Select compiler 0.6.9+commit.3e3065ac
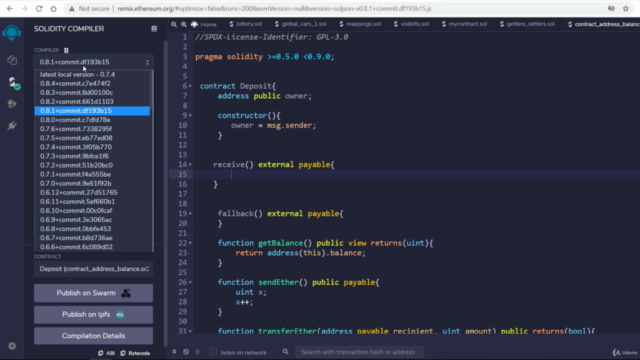The image size is (640, 360). (92, 220)
